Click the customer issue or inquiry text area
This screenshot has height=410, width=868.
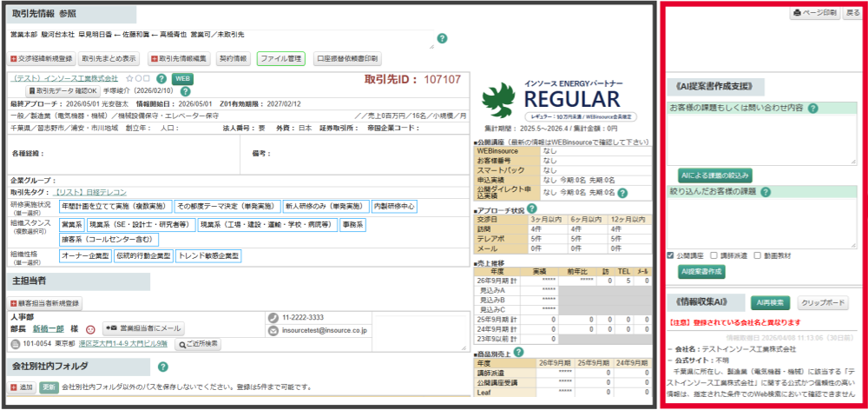[762, 139]
